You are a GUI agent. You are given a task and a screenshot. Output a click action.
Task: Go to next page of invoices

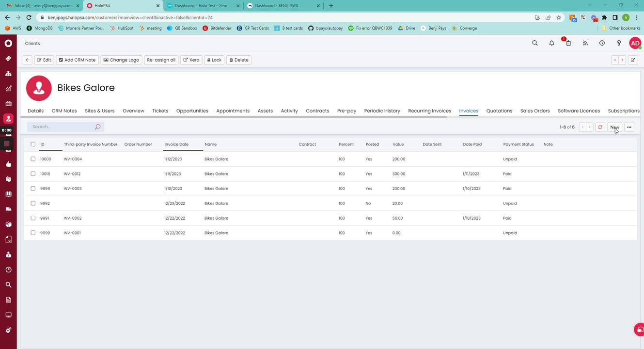point(590,127)
